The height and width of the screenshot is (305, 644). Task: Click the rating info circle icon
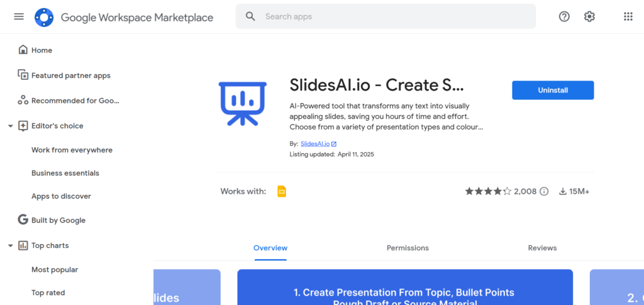544,191
